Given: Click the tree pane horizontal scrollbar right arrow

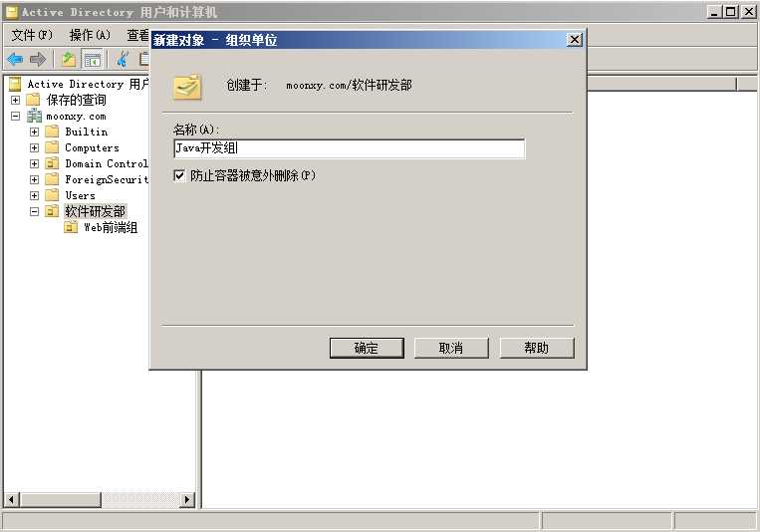Looking at the screenshot, I should tap(187, 499).
